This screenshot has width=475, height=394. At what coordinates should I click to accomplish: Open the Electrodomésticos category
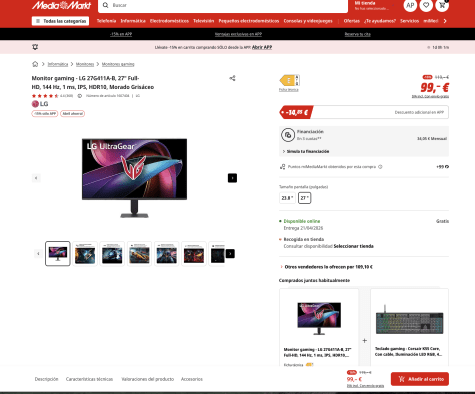tap(169, 21)
